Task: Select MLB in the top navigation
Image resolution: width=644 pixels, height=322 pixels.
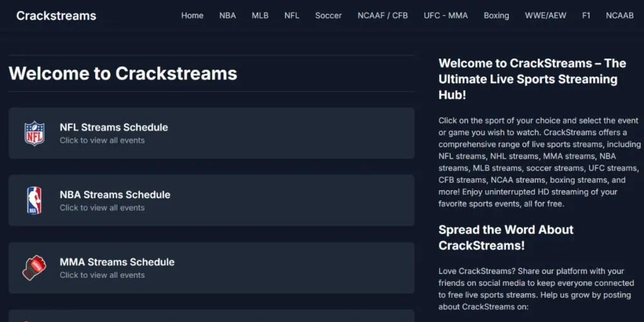Action: click(x=260, y=16)
